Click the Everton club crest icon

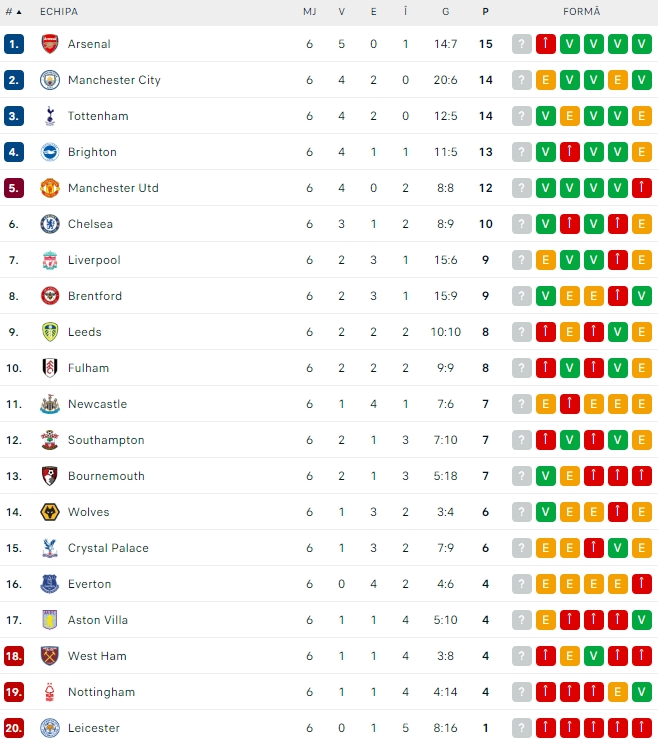50,584
